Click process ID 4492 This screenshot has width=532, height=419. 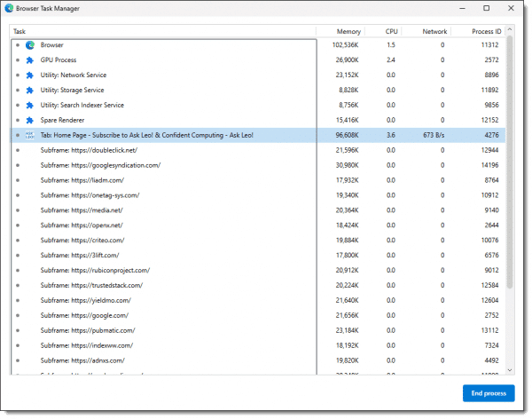(491, 360)
